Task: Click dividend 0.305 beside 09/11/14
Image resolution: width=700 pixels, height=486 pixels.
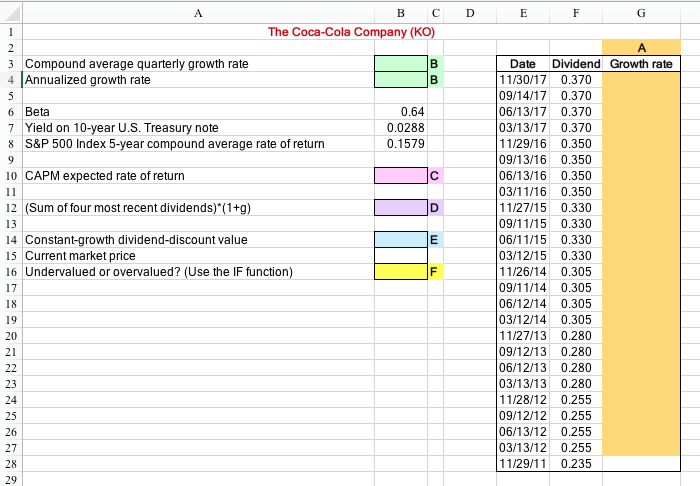Action: [x=576, y=288]
